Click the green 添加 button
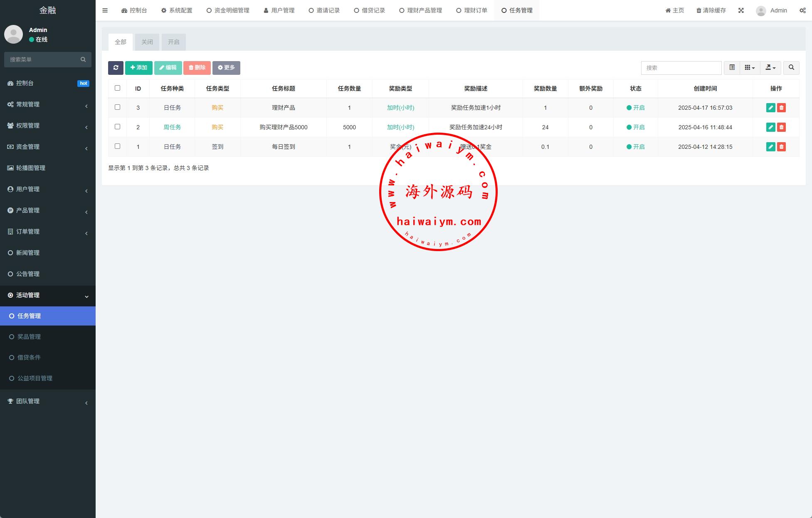The image size is (812, 518). point(139,68)
